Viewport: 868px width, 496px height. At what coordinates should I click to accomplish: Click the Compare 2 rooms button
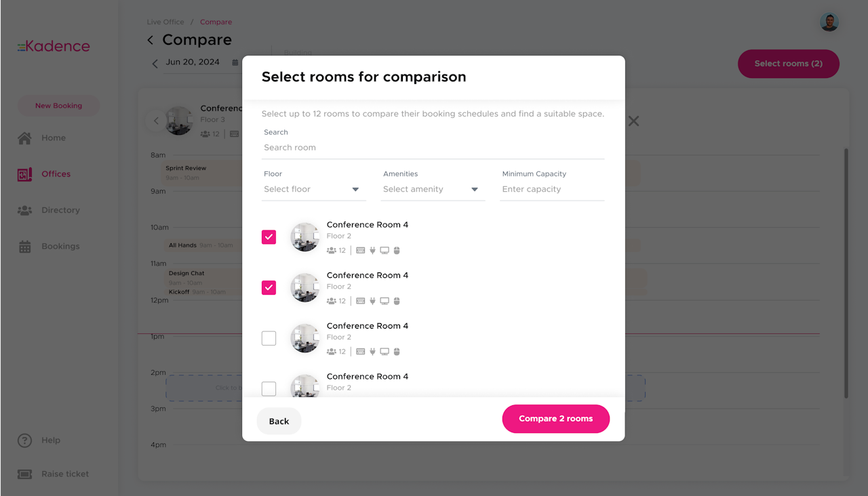click(x=555, y=419)
